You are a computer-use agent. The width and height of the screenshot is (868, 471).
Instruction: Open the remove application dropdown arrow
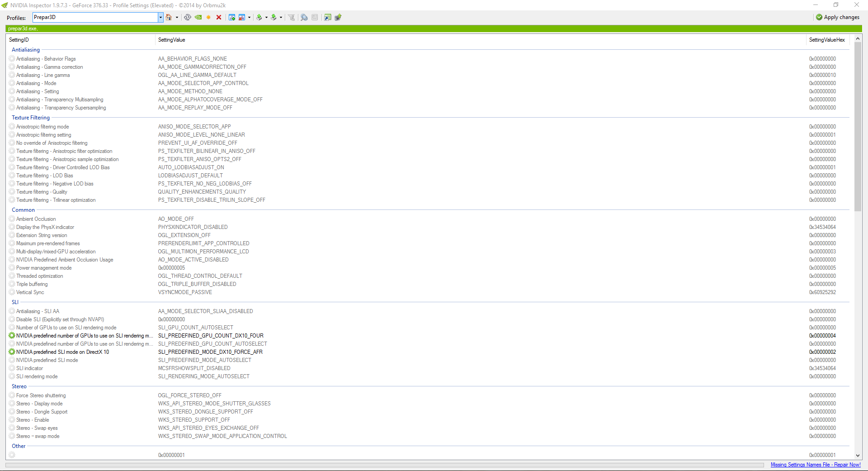point(249,17)
